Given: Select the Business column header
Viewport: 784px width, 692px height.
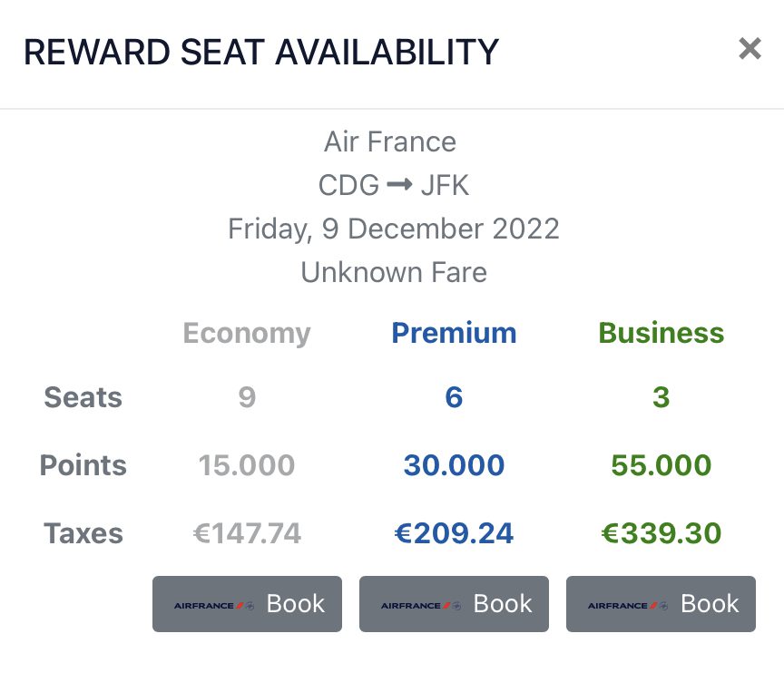Looking at the screenshot, I should pyautogui.click(x=661, y=333).
